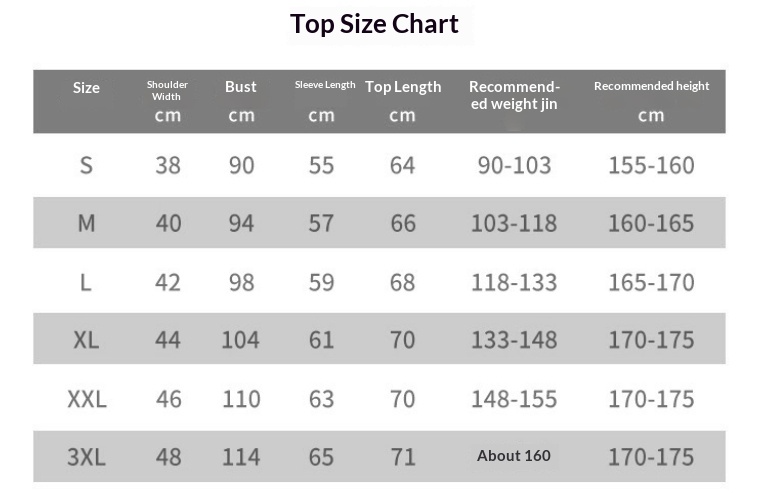Click the 148-155 weight cell
Viewport: 780px width, 493px height.
(514, 399)
